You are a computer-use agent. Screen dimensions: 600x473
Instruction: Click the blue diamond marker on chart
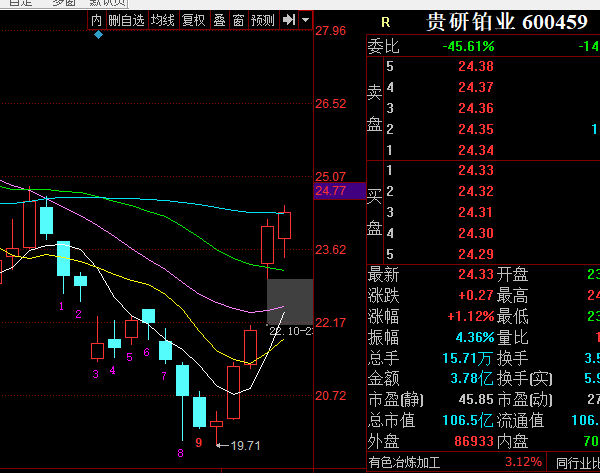(98, 35)
